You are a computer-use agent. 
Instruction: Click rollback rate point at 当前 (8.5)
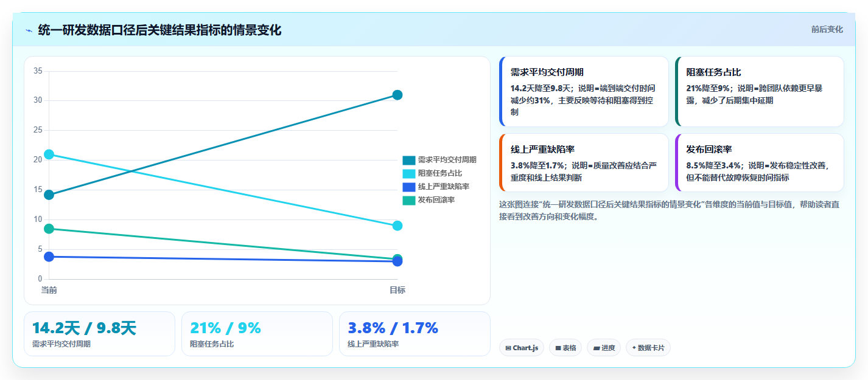point(49,229)
